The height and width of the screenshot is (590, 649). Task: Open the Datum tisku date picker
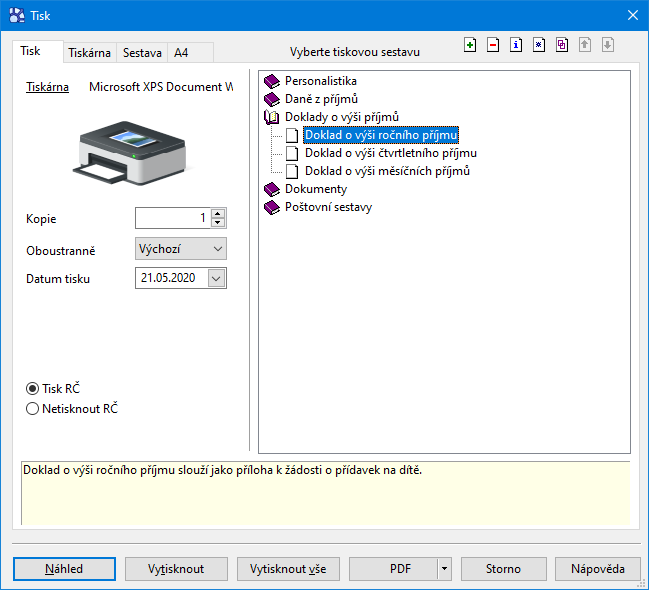tap(217, 278)
